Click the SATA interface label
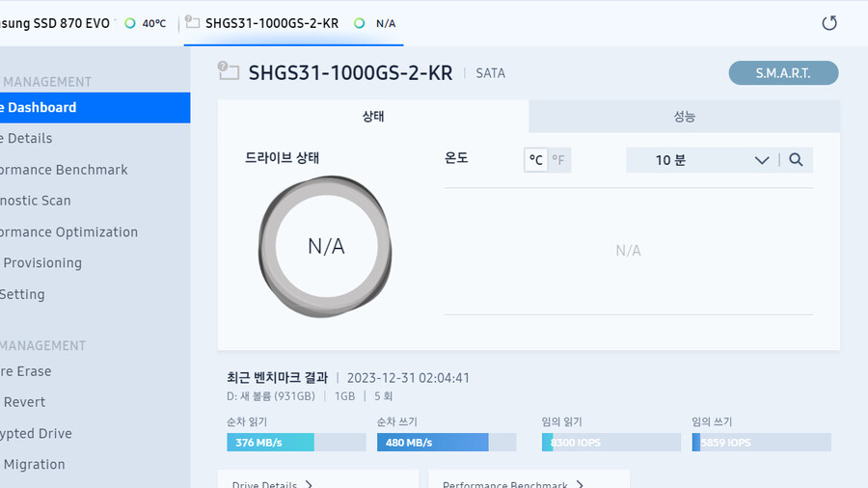868x488 pixels. click(491, 73)
